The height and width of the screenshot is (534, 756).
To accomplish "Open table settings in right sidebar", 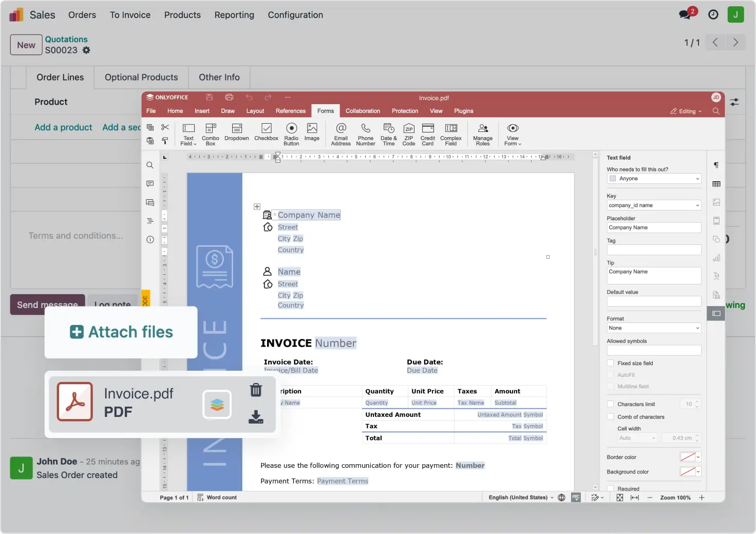I will click(x=716, y=184).
